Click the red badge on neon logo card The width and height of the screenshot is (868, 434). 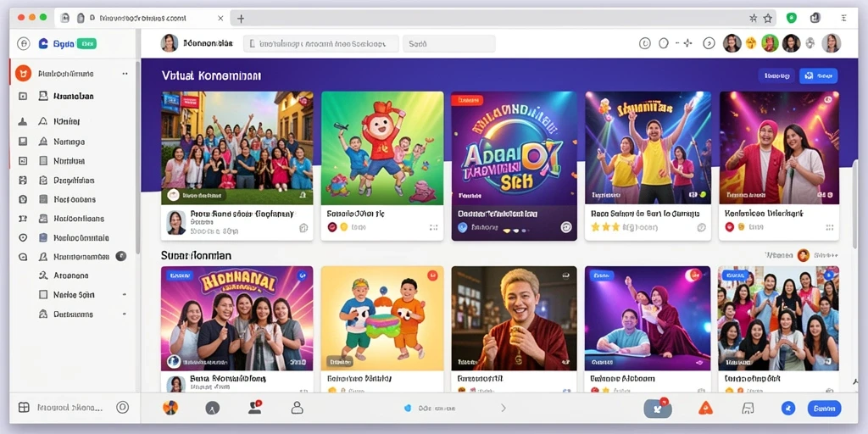coord(468,101)
